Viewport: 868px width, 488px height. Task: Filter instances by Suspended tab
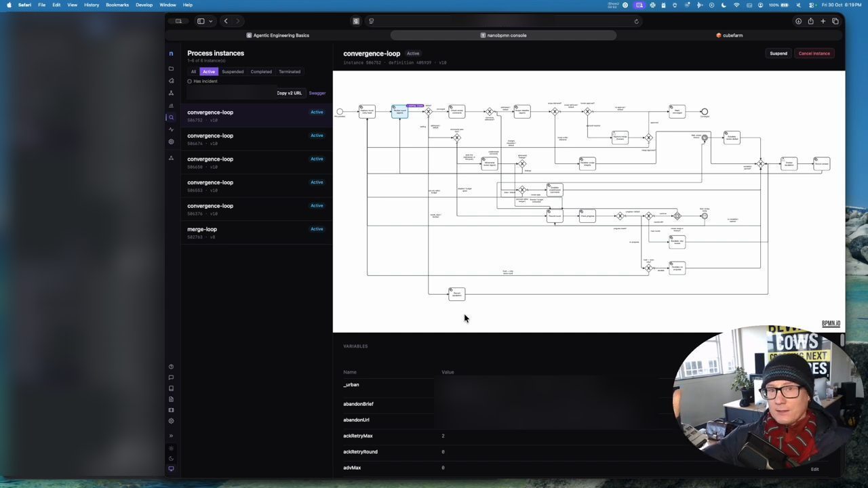[233, 72]
